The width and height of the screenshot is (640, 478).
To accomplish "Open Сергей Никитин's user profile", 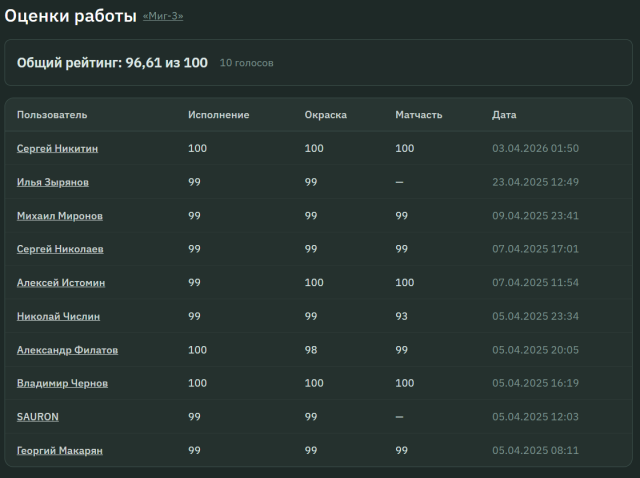I will (x=57, y=149).
